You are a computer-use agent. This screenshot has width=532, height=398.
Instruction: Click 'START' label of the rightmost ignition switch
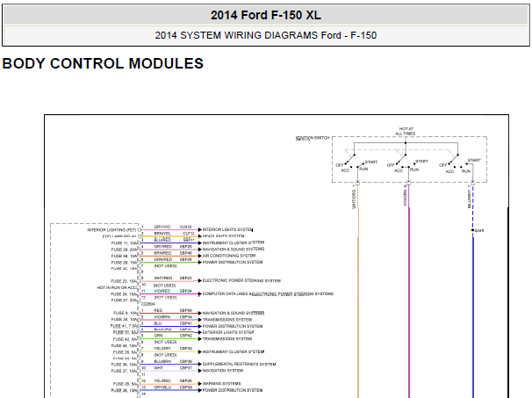(474, 160)
